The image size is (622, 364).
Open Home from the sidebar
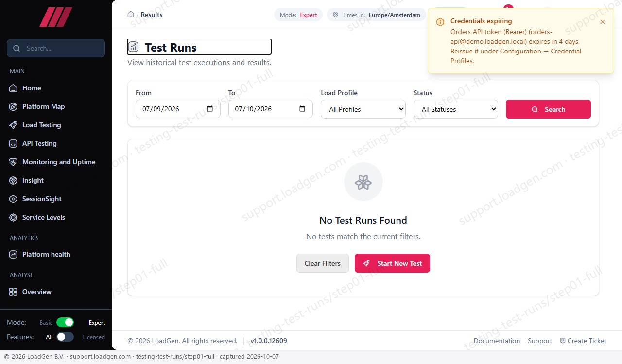pos(56,88)
